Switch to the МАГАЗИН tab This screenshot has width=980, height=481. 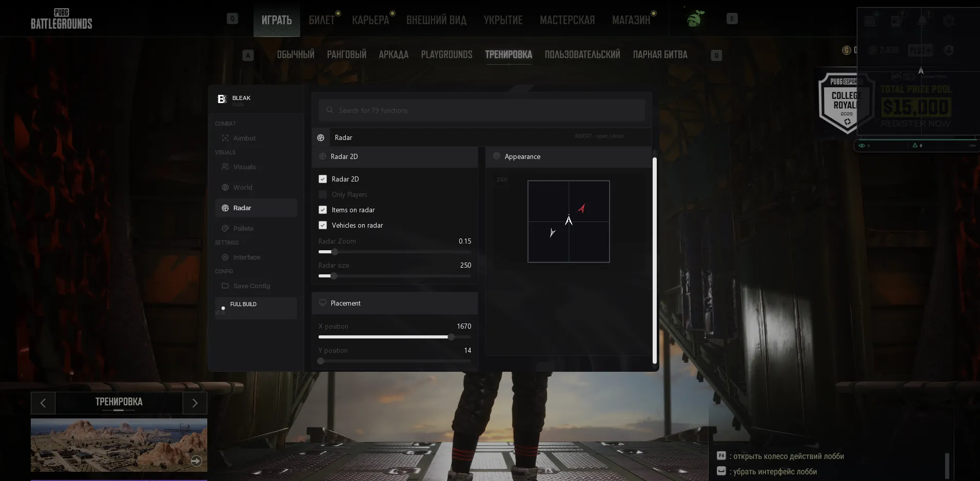pos(631,20)
